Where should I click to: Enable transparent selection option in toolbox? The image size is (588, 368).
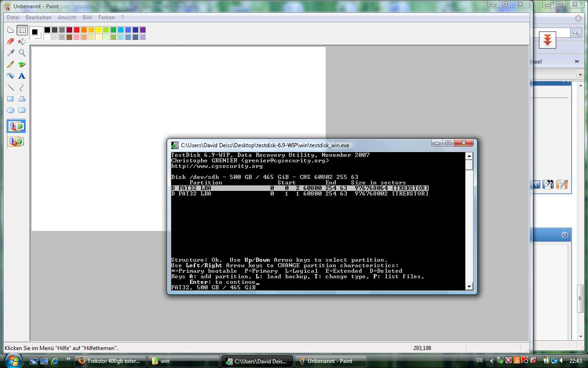[16, 141]
